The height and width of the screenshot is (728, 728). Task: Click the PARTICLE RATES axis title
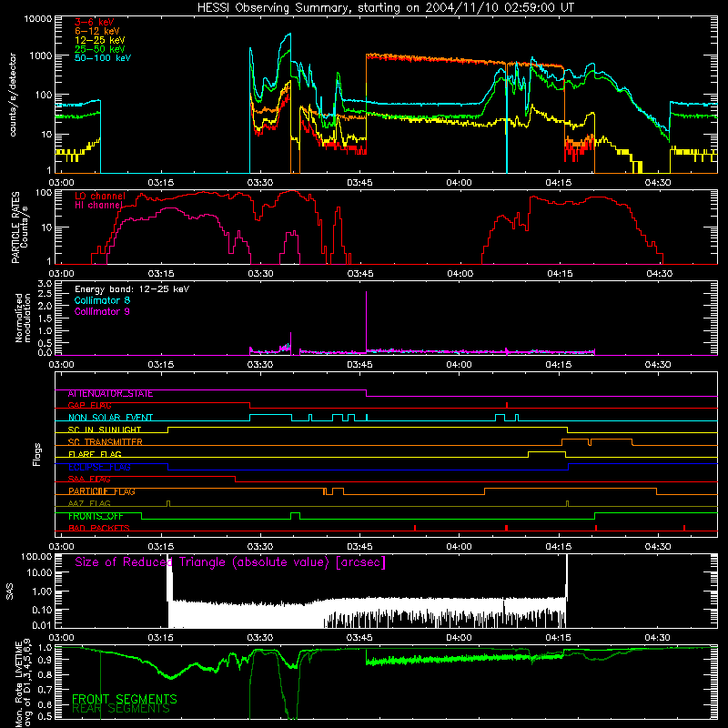point(19,227)
